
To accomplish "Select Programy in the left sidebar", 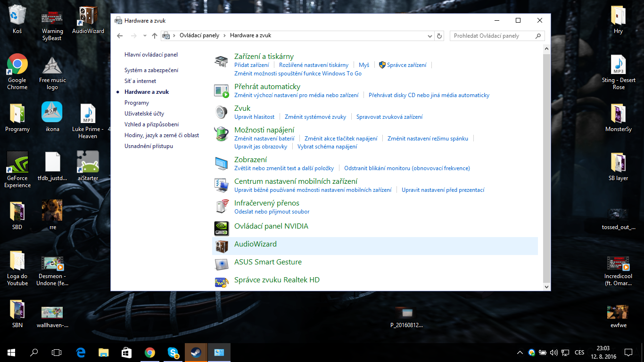I will pyautogui.click(x=137, y=103).
